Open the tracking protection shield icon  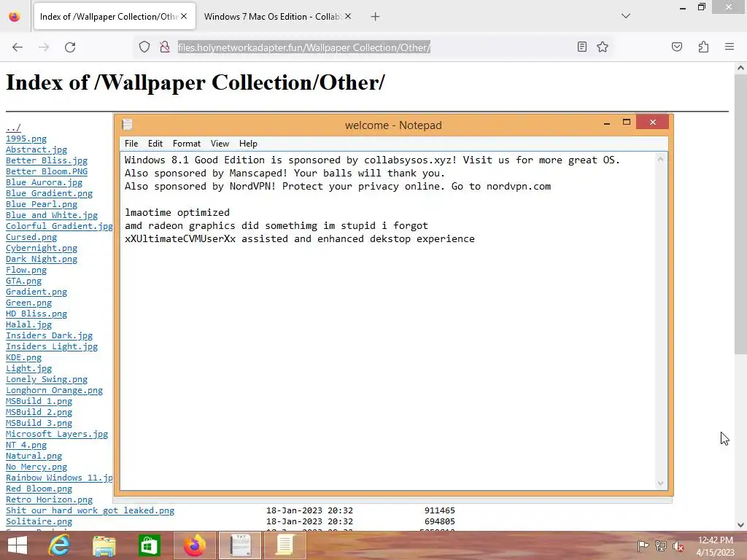click(144, 47)
